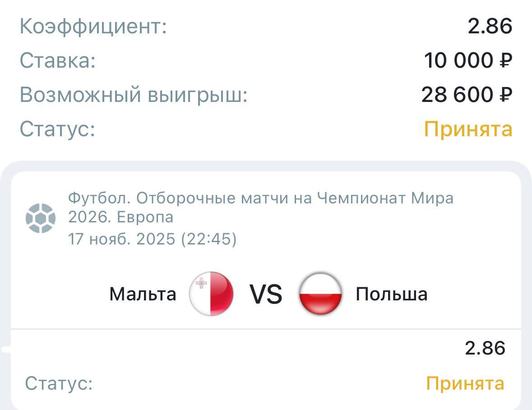Select the Коэффициент label
The image size is (532, 410).
point(93,26)
